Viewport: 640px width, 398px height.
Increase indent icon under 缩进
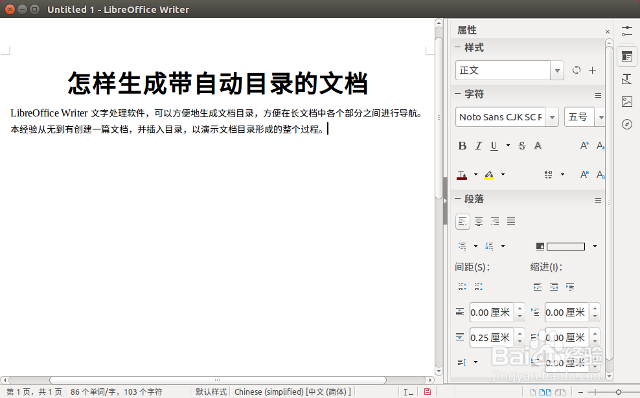point(538,287)
